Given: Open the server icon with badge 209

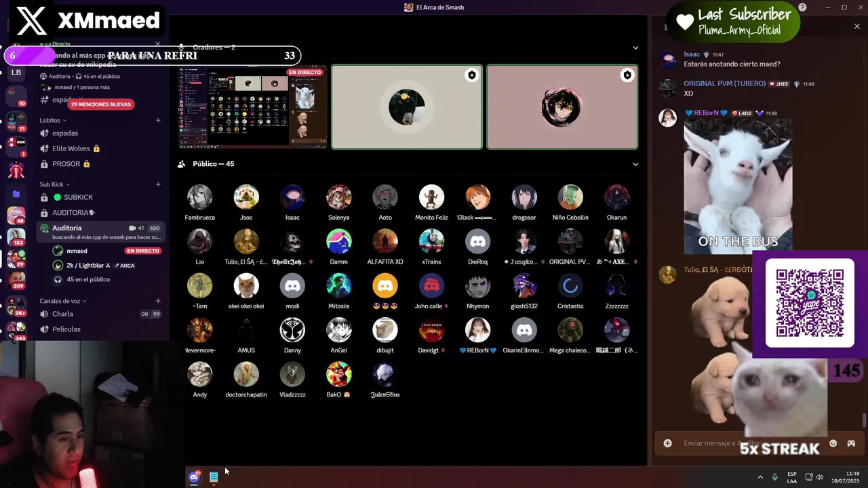Looking at the screenshot, I should coord(16,279).
